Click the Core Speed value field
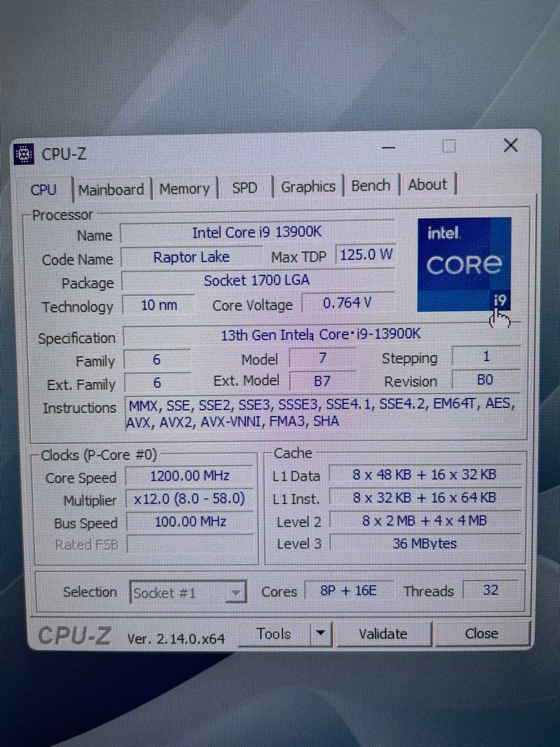Image resolution: width=560 pixels, height=747 pixels. 189,475
